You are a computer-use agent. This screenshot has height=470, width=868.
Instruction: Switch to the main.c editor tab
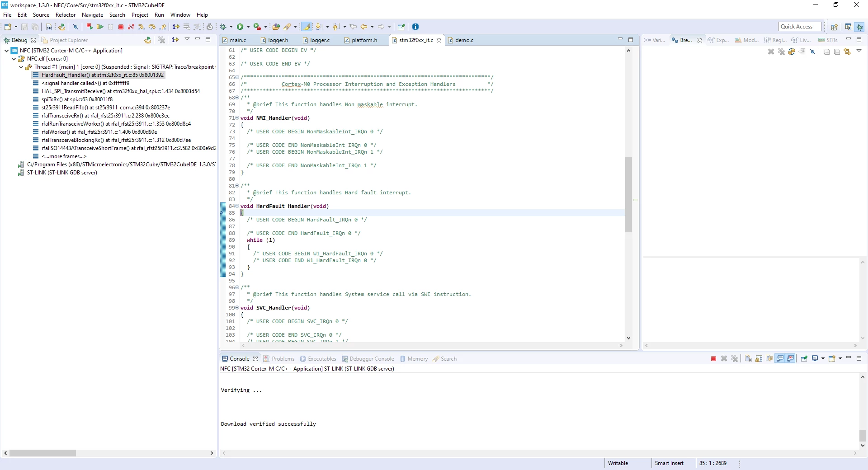click(x=234, y=40)
